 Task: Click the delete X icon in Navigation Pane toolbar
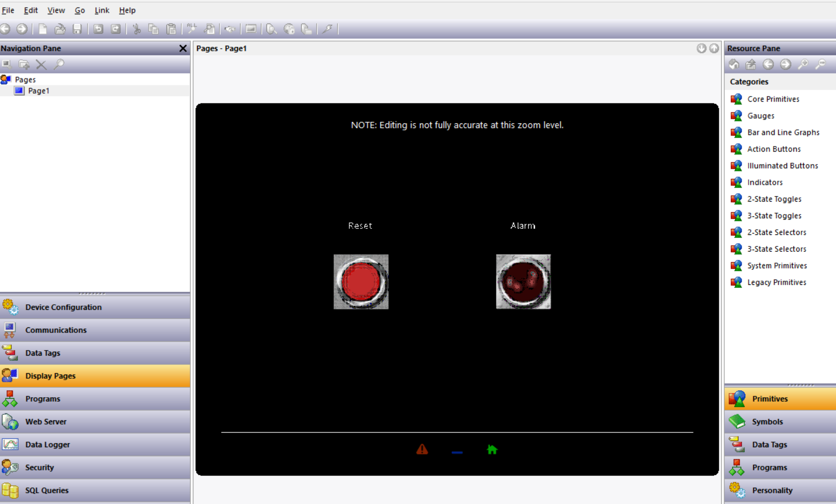pyautogui.click(x=41, y=64)
